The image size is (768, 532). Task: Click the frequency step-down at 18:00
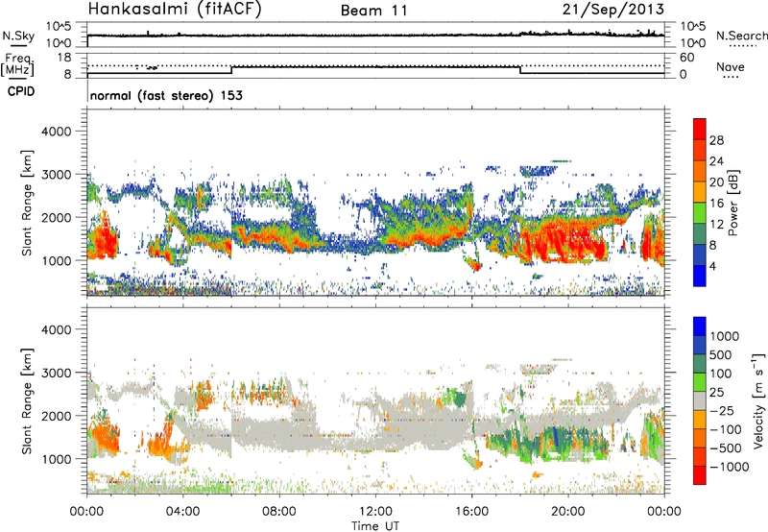pos(519,70)
